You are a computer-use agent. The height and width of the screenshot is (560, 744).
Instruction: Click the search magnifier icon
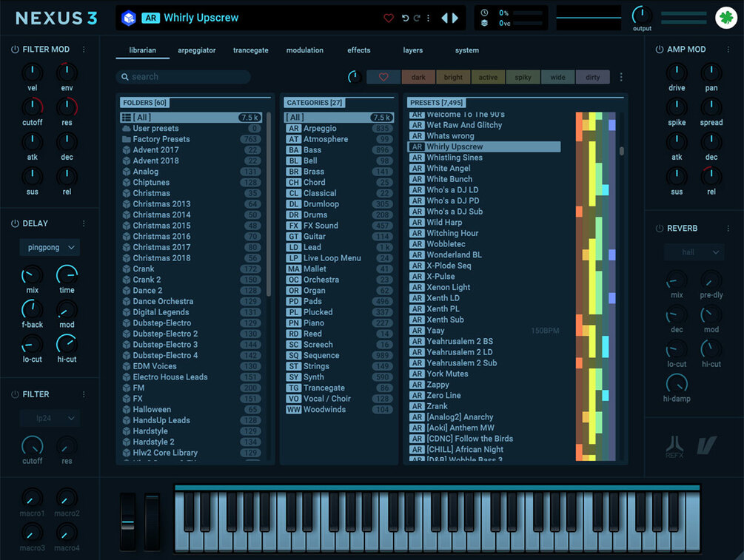[125, 77]
